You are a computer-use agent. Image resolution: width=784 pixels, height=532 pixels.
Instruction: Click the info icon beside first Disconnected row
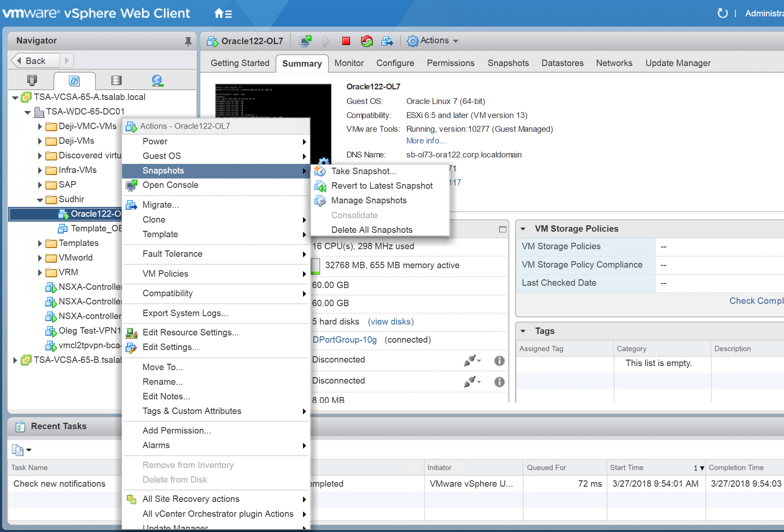coord(499,360)
